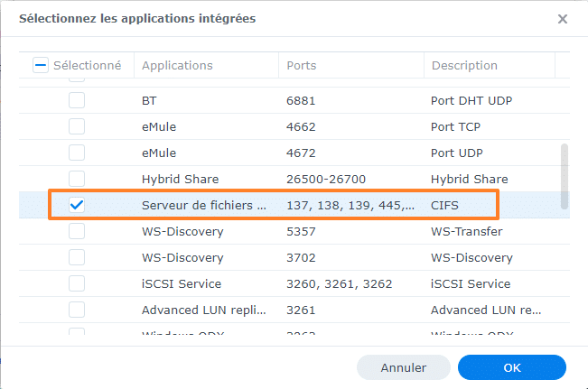Enable eMule port 4662 checkbox
Image resolution: width=588 pixels, height=389 pixels.
77,126
